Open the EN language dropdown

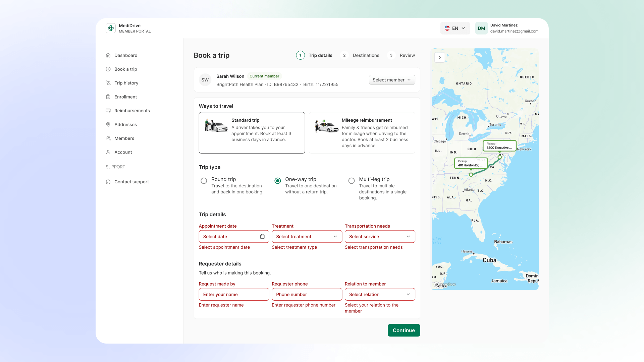(455, 28)
